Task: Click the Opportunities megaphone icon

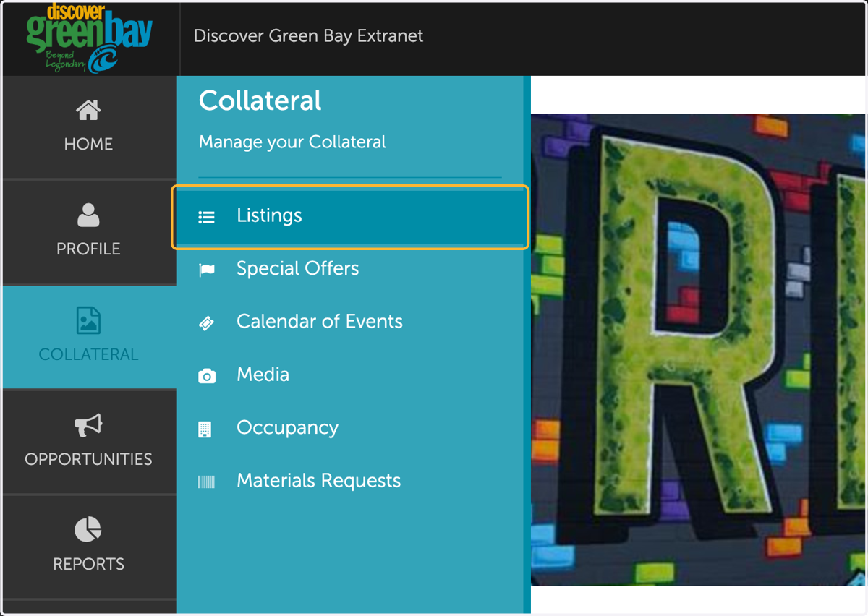Action: tap(88, 425)
